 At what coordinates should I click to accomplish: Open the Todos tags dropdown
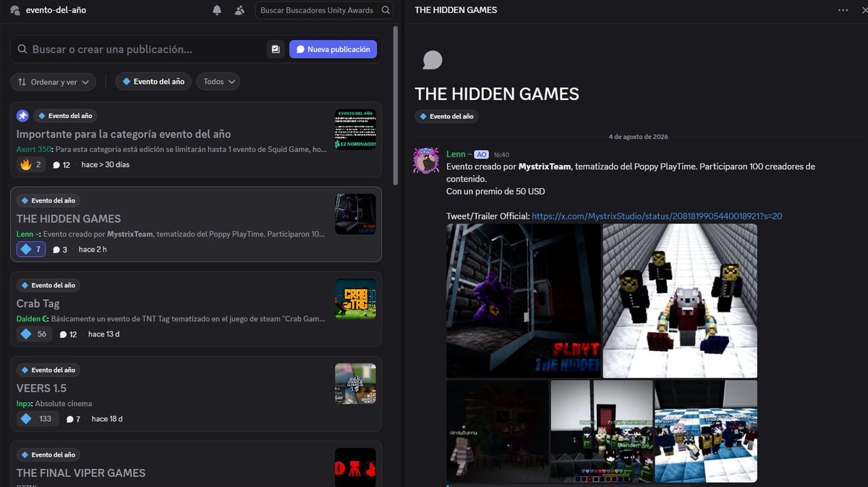tap(218, 82)
